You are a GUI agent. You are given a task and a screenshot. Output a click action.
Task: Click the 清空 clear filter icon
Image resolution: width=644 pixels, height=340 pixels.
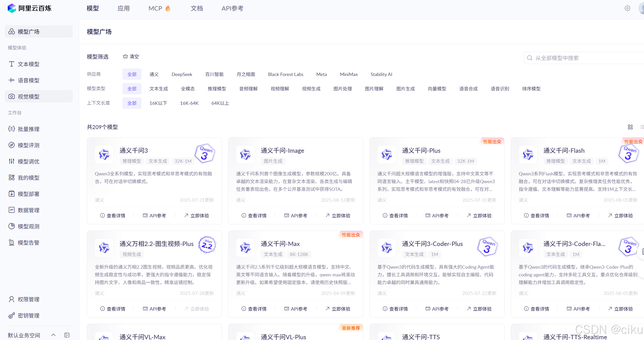click(125, 56)
